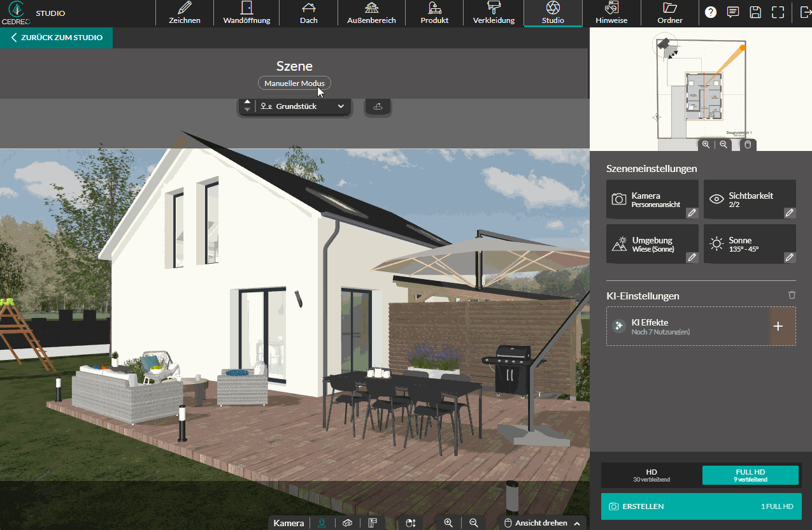The height and width of the screenshot is (530, 812).
Task: Click the Zurück zum Studio button
Action: point(56,38)
